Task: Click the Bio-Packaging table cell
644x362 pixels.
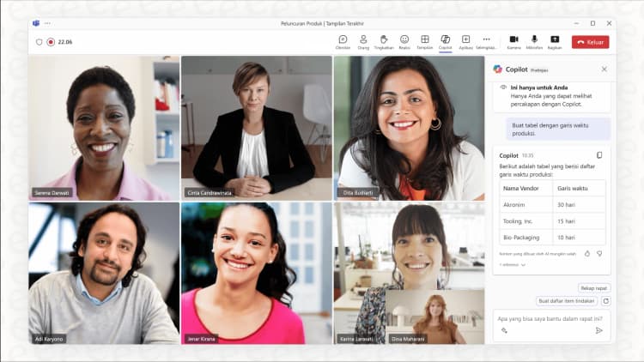Action: click(x=526, y=238)
